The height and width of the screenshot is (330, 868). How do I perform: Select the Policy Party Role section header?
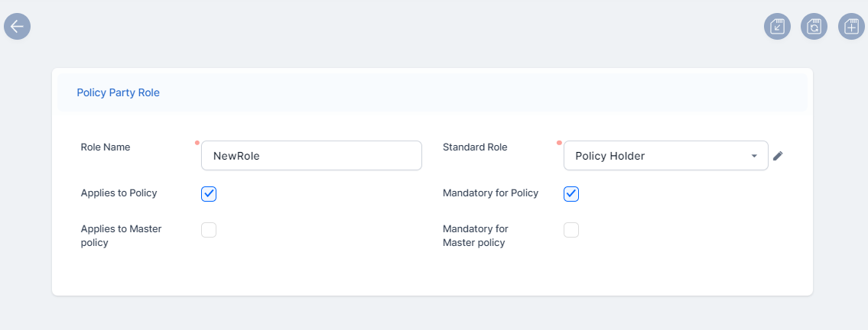(119, 92)
